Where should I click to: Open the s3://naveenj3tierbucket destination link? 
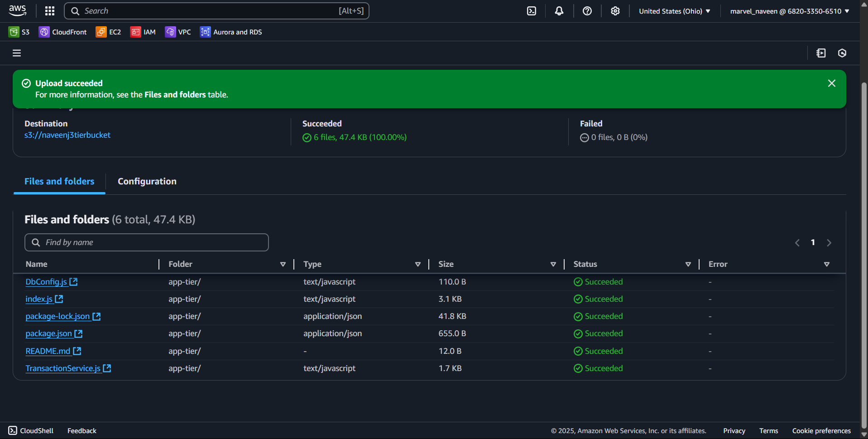click(x=67, y=135)
